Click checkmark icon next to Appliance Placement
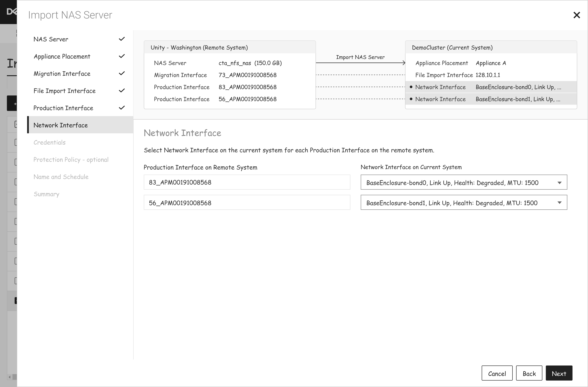Screen dimensions: 588x387 [x=122, y=56]
